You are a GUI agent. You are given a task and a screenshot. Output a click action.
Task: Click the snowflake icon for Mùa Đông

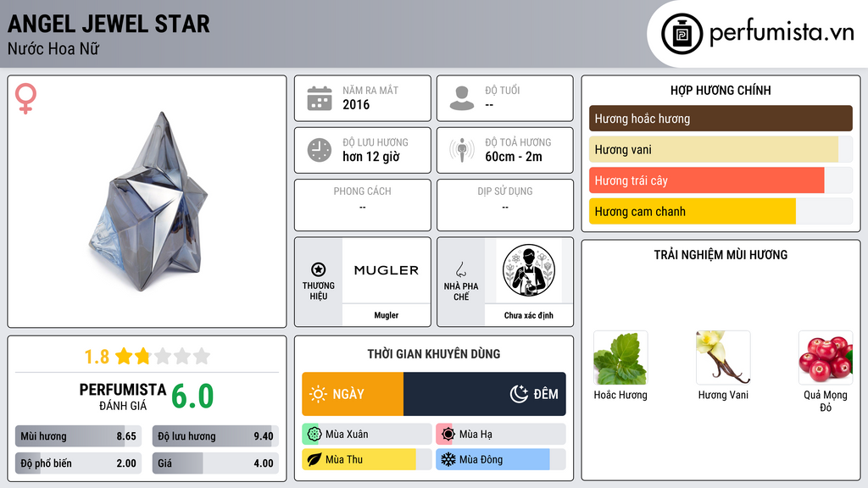448,460
